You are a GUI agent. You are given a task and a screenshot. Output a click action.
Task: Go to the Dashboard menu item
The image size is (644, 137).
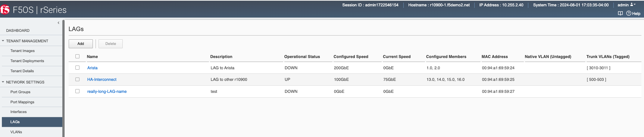[x=18, y=30]
